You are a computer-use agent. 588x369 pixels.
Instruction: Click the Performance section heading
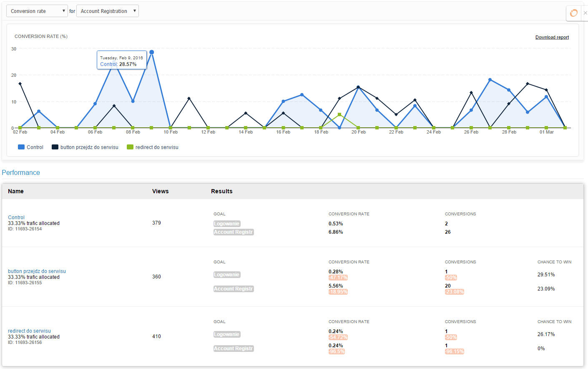coord(21,172)
